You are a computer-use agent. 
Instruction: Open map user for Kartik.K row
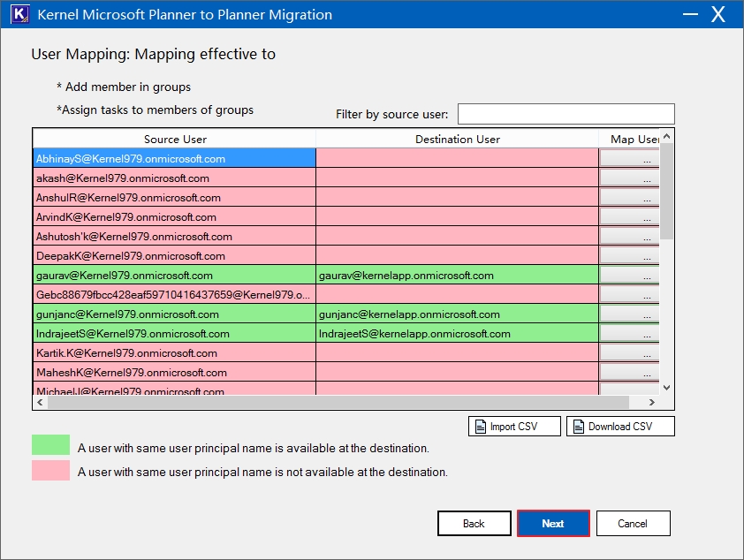tap(629, 352)
